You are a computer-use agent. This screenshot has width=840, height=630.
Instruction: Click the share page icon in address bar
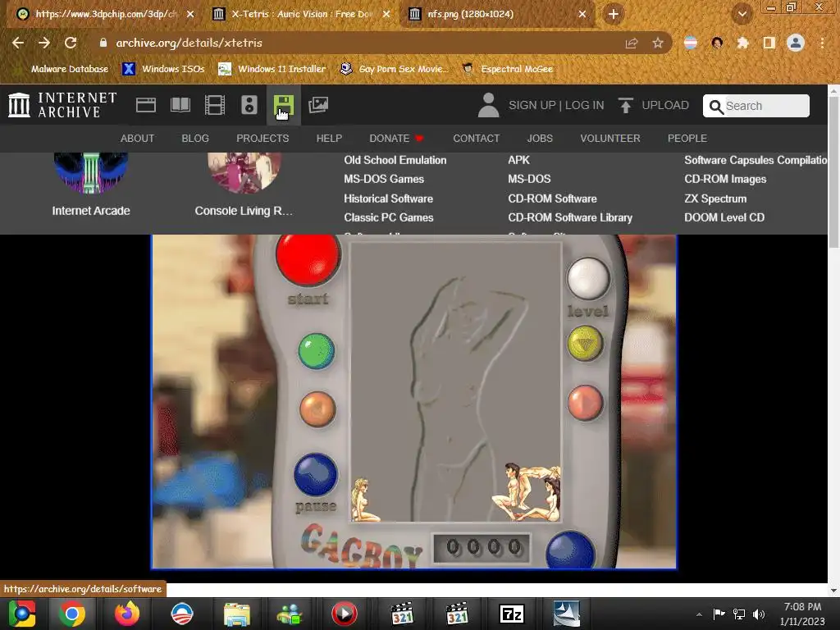[632, 43]
